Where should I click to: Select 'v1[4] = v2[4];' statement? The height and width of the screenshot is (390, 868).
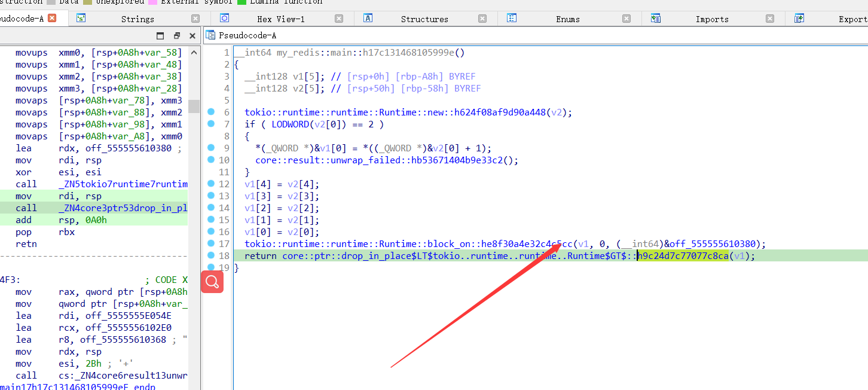(x=282, y=184)
